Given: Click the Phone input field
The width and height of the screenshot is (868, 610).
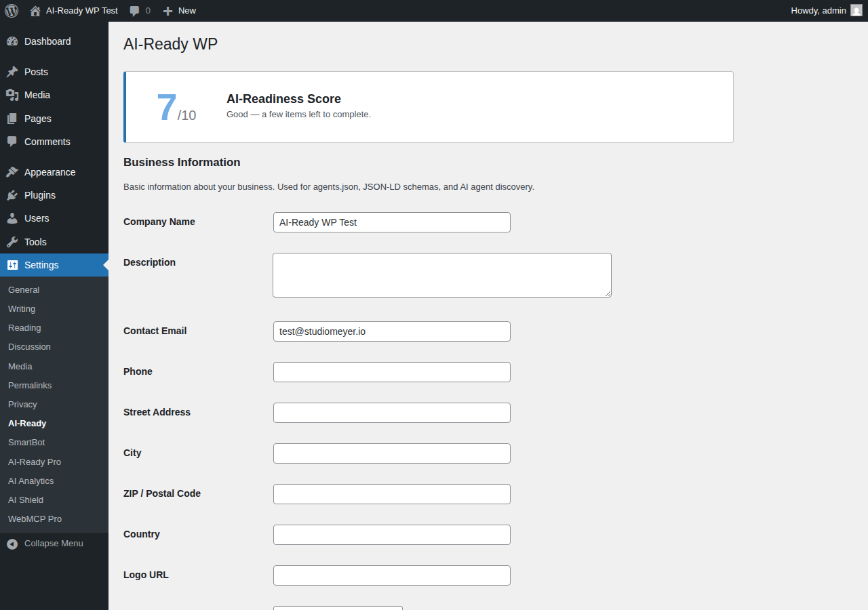Looking at the screenshot, I should [x=392, y=372].
